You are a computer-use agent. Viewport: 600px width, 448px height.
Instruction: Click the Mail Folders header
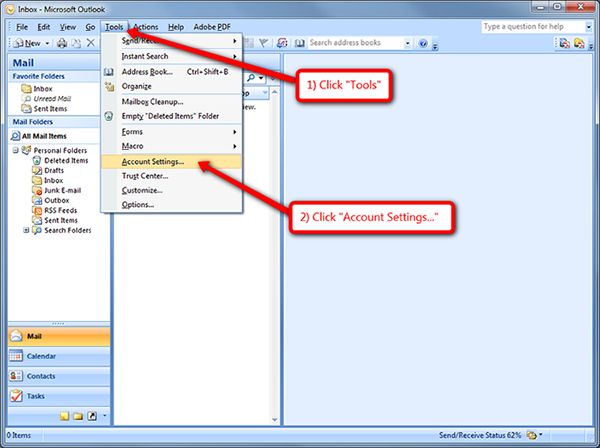click(54, 122)
